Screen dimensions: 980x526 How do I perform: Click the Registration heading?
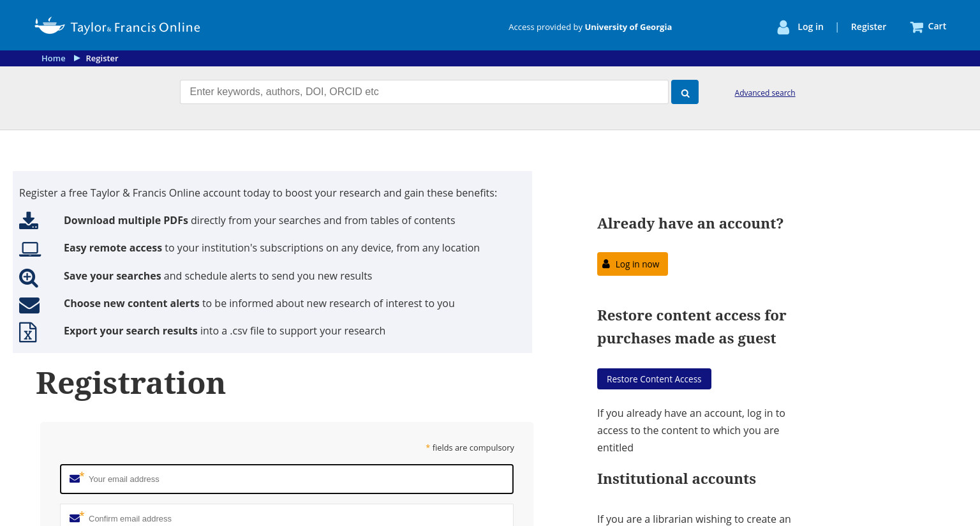point(131,383)
